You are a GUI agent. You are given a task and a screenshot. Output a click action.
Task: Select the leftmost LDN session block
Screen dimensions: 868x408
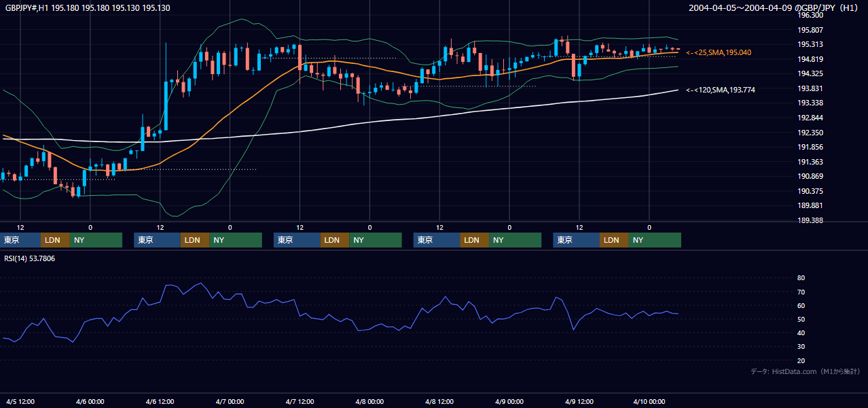pos(55,240)
